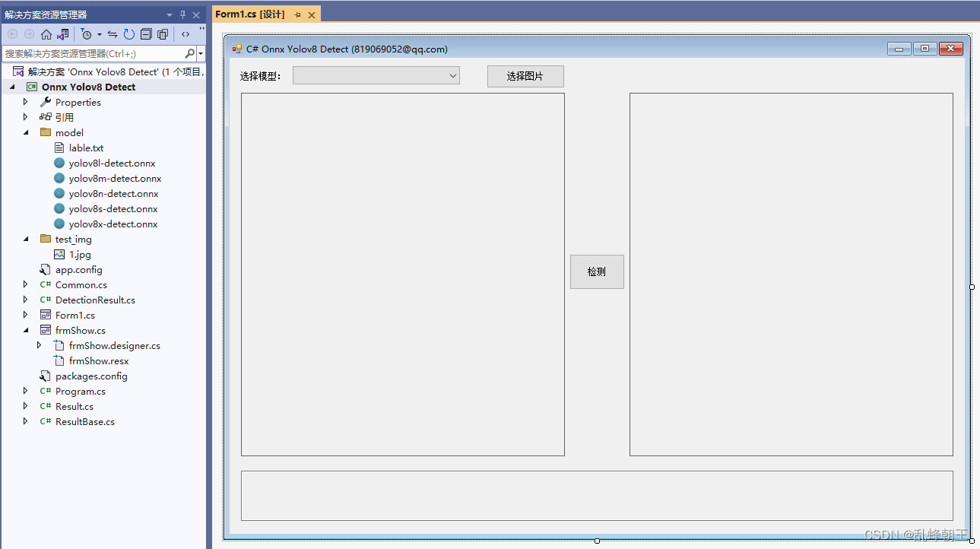The height and width of the screenshot is (549, 980).
Task: Click the model folder icon
Action: click(x=46, y=132)
